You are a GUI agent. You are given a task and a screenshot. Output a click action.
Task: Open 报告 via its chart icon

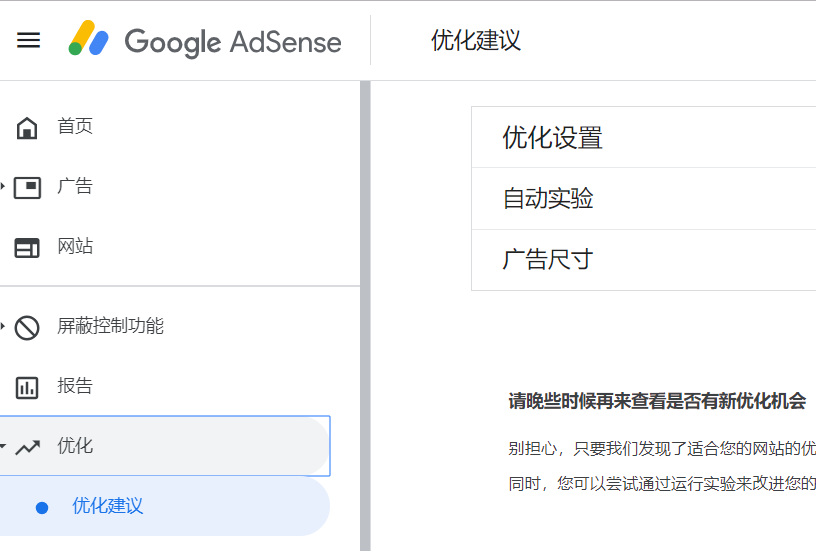(27, 387)
